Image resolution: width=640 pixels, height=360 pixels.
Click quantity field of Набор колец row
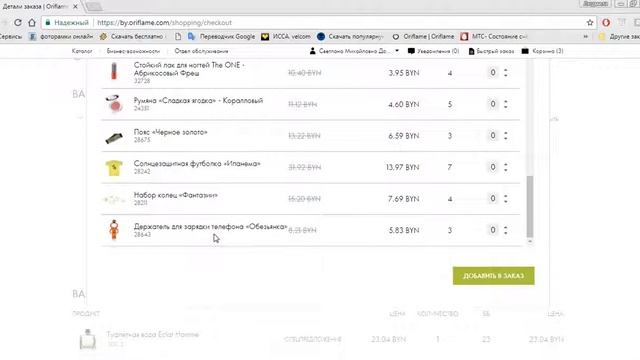tap(493, 198)
